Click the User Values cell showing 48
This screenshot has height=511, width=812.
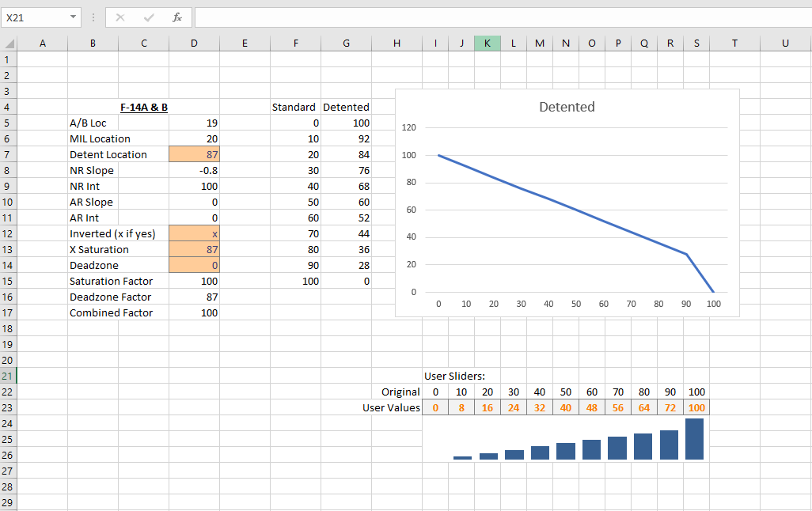tap(592, 407)
